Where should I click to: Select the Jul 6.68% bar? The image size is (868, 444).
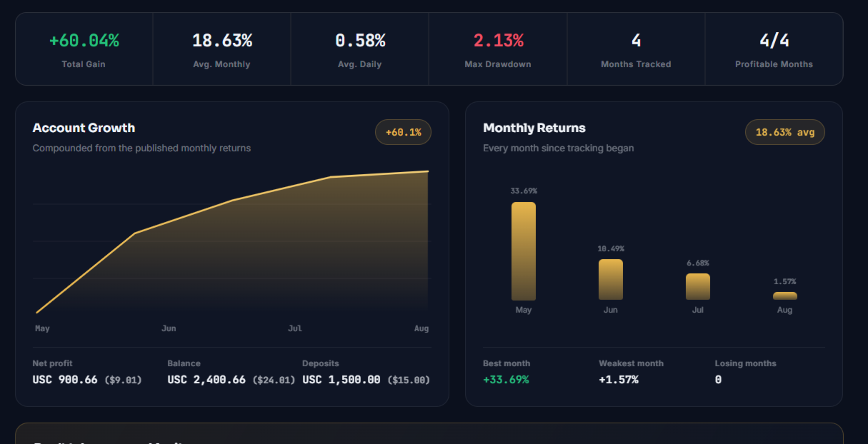[698, 287]
